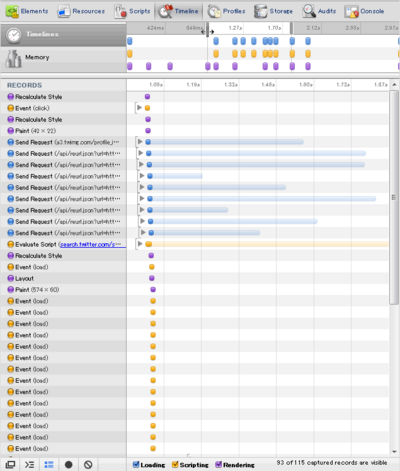Viewport: 400px width, 471px height.
Task: Open the Audits panel
Action: [x=319, y=11]
